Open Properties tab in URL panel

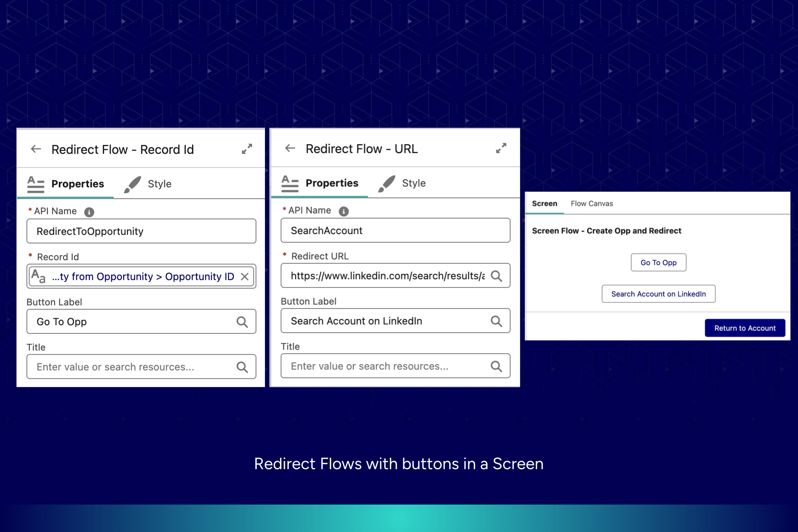(320, 183)
